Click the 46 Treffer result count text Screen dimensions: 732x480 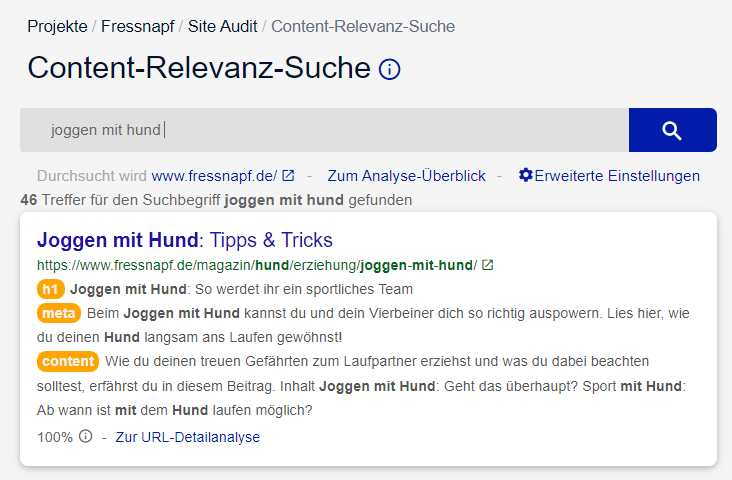point(216,200)
